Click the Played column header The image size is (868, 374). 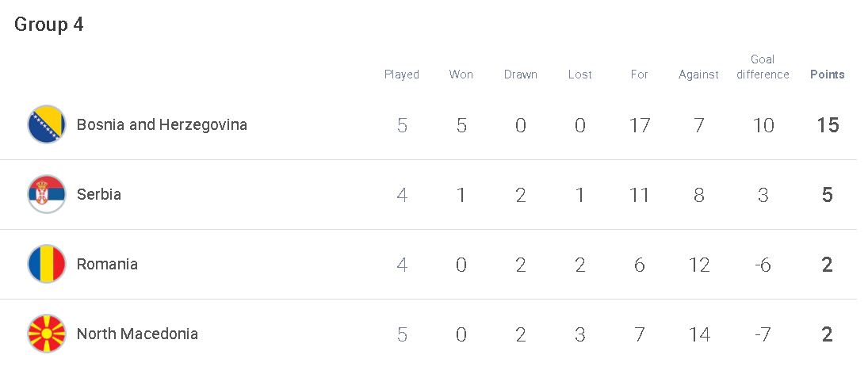coord(402,74)
